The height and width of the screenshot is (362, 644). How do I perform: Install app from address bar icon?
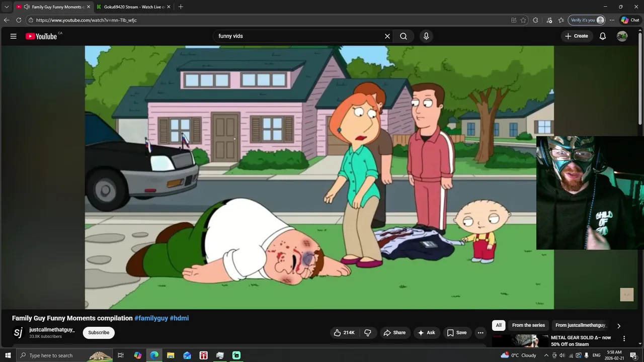(x=514, y=20)
